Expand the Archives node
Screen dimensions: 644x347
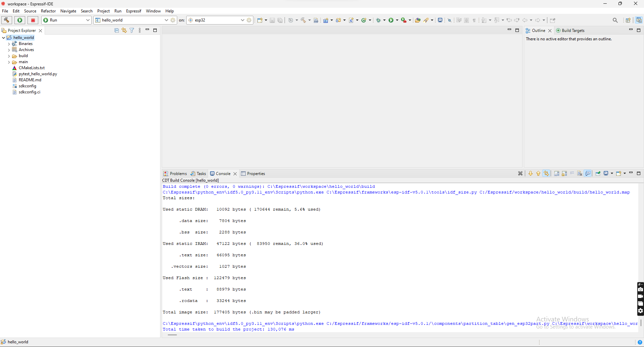pyautogui.click(x=9, y=50)
